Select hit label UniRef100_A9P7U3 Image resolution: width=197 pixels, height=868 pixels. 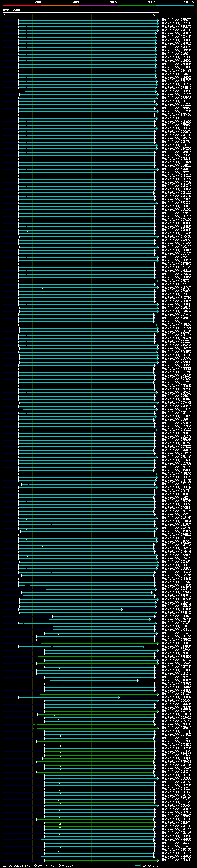click(x=177, y=667)
